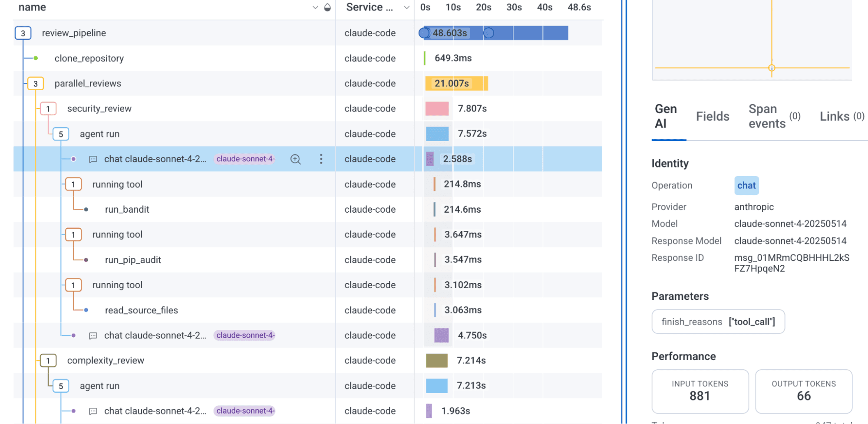This screenshot has width=868, height=424.
Task: Collapse the agent run under complexity_review
Action: click(61, 386)
